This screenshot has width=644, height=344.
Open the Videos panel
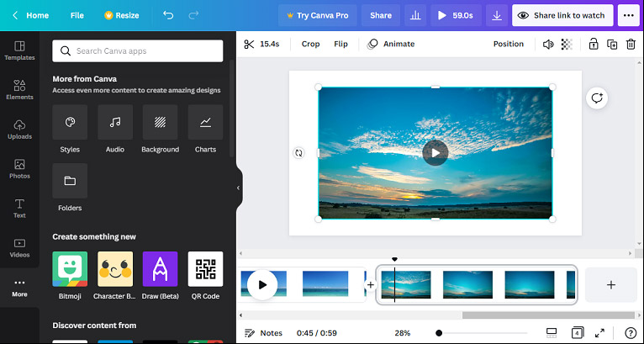point(19,248)
